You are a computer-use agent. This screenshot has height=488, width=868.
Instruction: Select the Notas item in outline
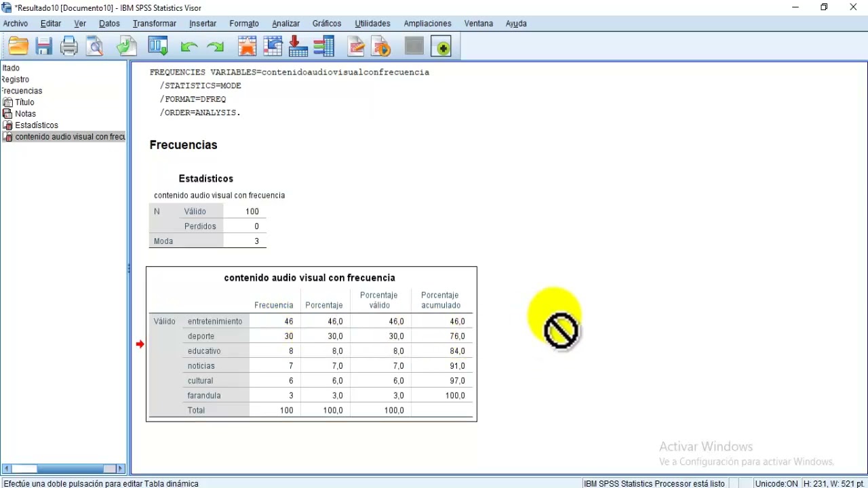[x=26, y=114]
